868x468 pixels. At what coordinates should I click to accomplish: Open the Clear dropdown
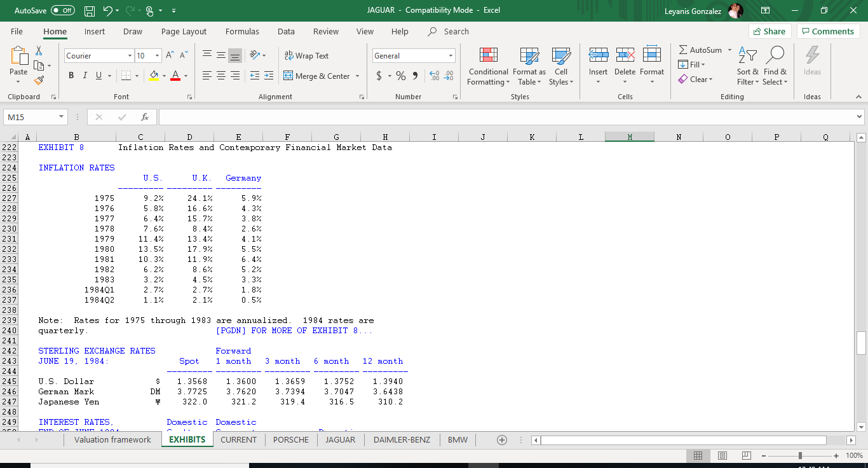coord(695,79)
